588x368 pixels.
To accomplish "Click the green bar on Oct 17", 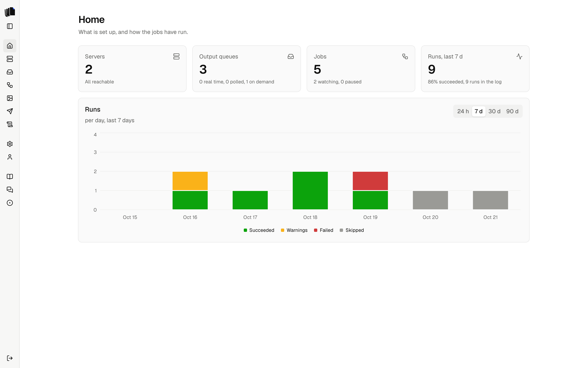I will click(x=250, y=200).
